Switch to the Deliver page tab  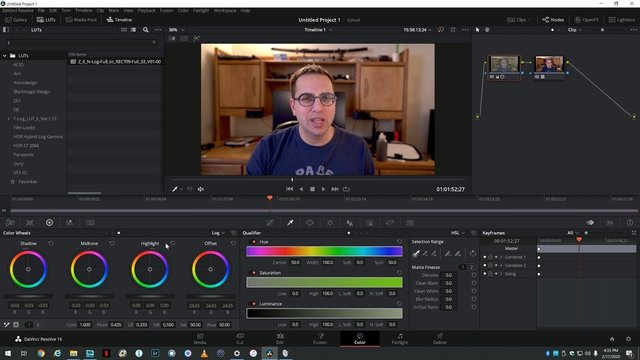pyautogui.click(x=440, y=338)
